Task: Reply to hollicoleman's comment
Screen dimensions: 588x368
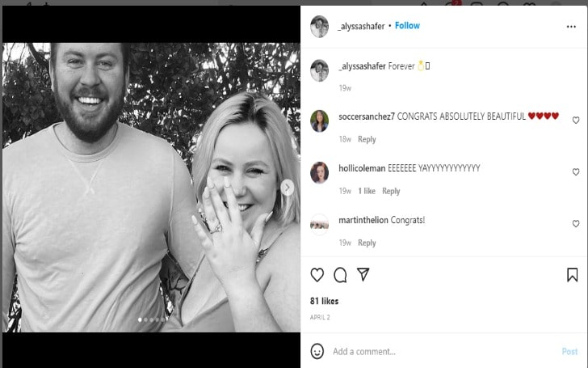Action: (x=391, y=191)
